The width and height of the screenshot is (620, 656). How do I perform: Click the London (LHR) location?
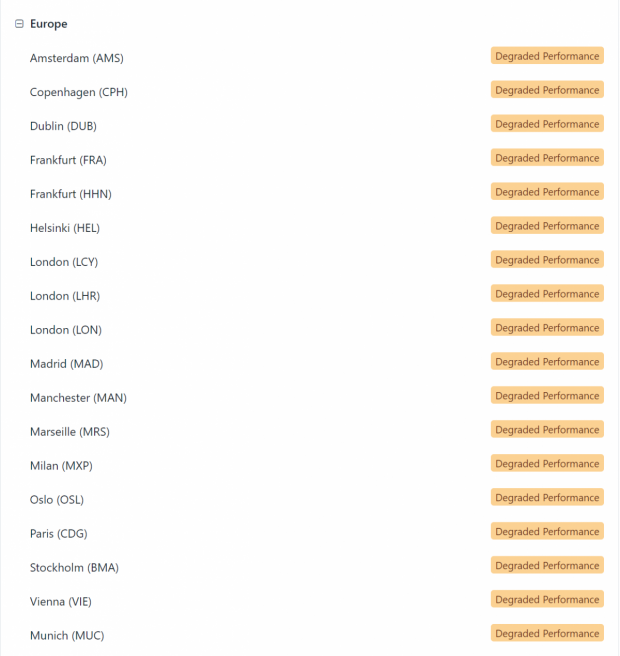point(65,296)
